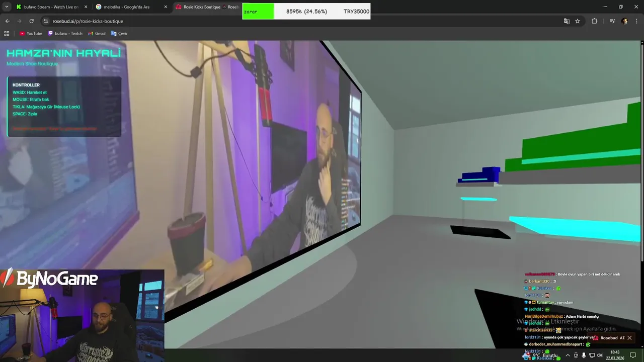Bookmark this page with star
The width and height of the screenshot is (644, 362).
click(578, 21)
